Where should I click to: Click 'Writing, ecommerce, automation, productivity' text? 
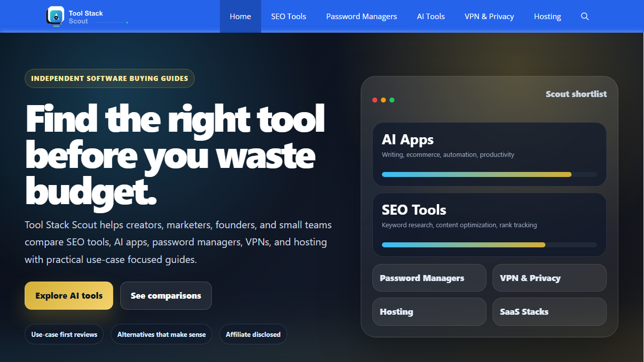[x=448, y=155]
